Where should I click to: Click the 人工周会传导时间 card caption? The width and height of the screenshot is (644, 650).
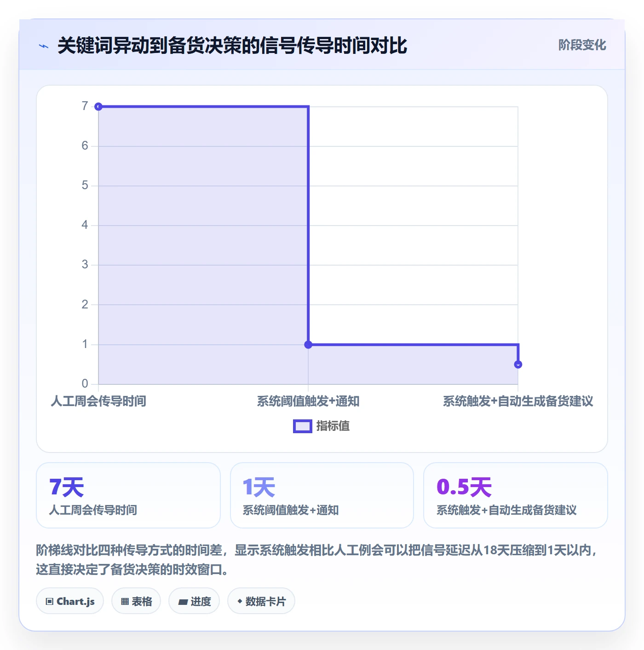tap(93, 510)
